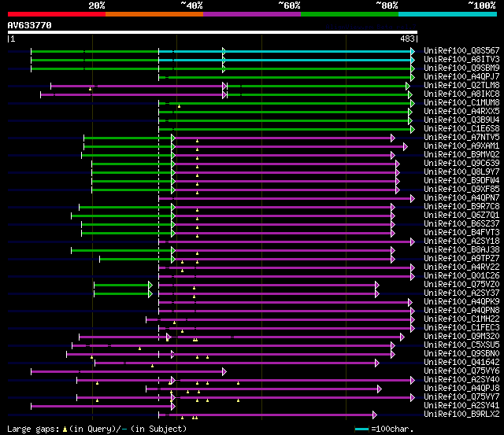The width and height of the screenshot is (504, 435).
Task: Click the purple alignment bar in A2SY41 row
Action: coord(102,407)
